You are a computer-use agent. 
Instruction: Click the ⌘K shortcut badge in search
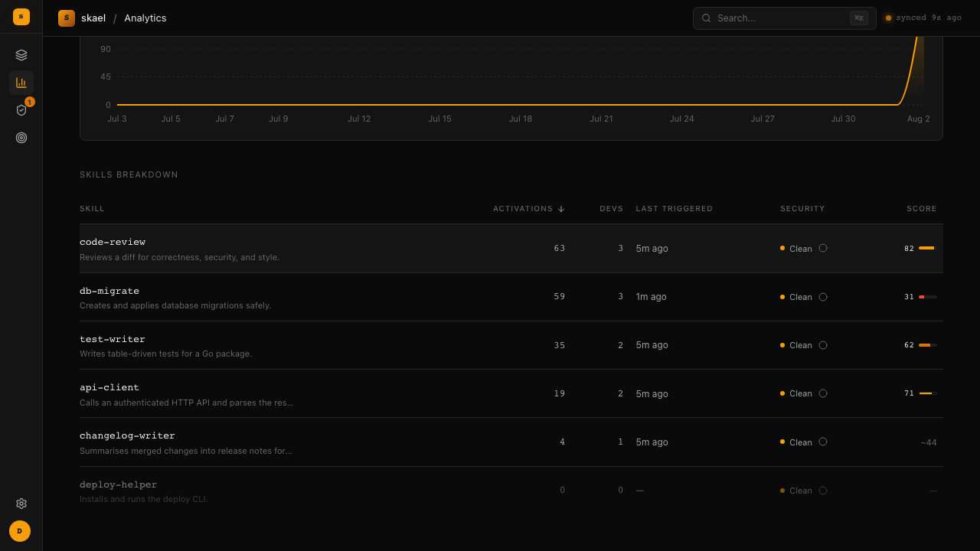tap(859, 18)
